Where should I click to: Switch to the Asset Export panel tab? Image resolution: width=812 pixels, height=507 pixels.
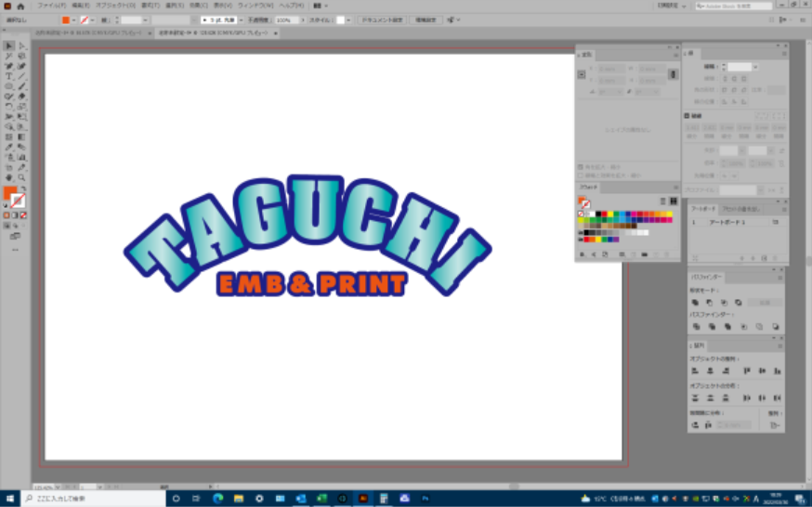coord(741,209)
